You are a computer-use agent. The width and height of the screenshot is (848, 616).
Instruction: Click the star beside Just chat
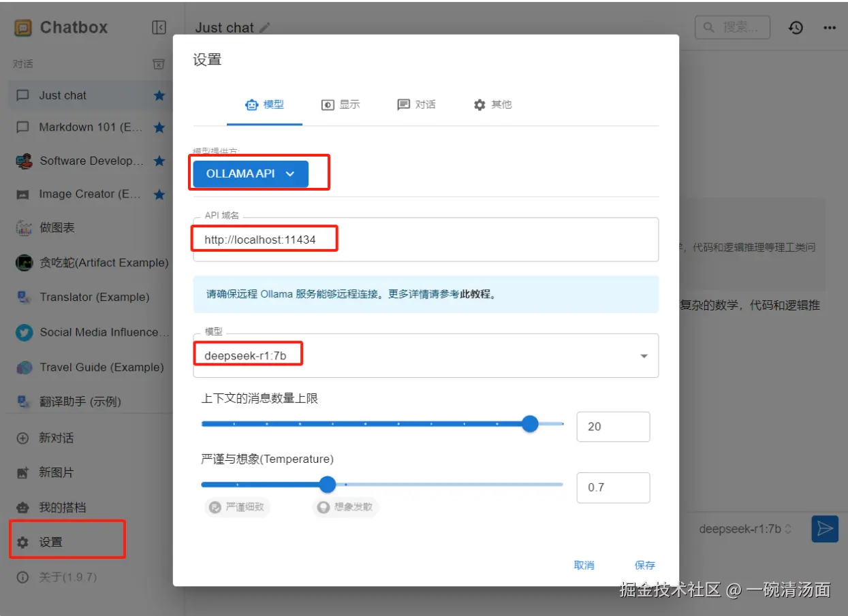click(x=159, y=96)
